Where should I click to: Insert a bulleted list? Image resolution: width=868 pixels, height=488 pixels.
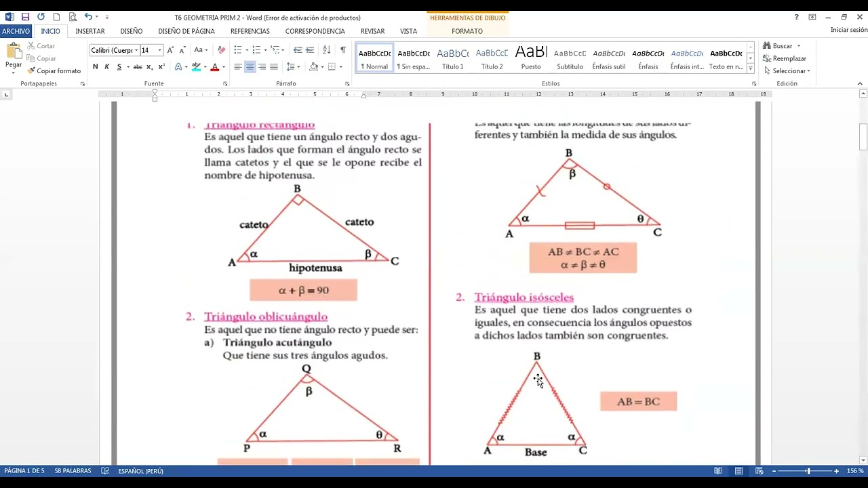click(237, 50)
